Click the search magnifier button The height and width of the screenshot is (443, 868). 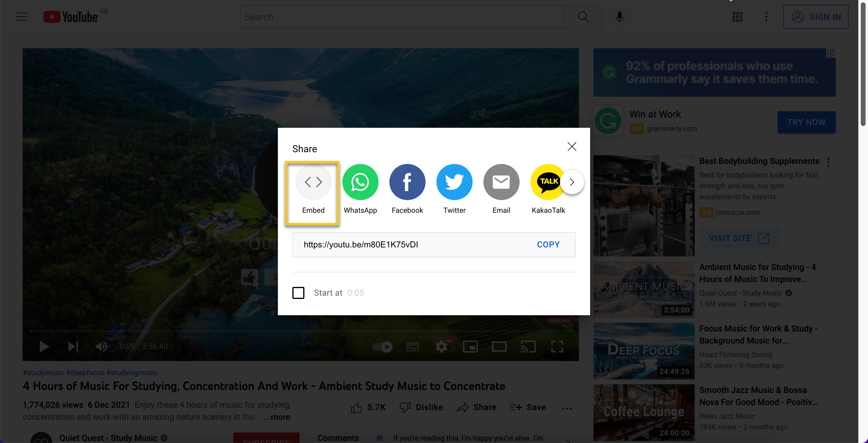pos(583,17)
